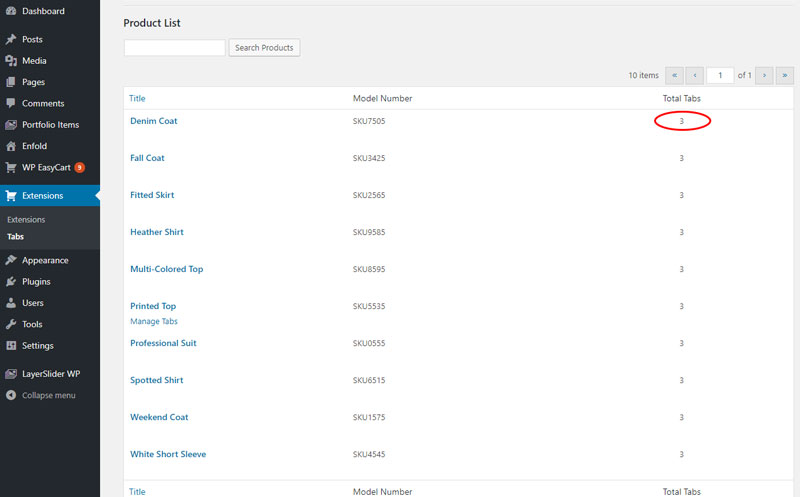Go to last page of products
This screenshot has width=800, height=497.
(x=785, y=76)
